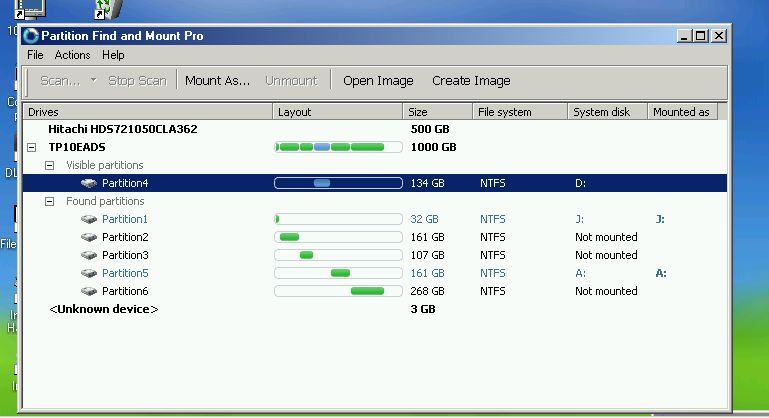Click the Stop Scan toolbar button
This screenshot has width=769, height=418.
coord(137,80)
